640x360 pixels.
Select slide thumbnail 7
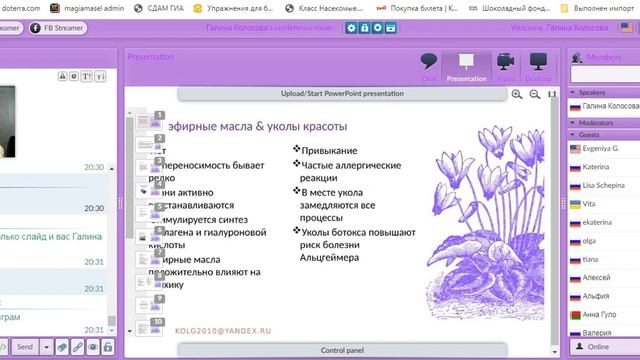tap(149, 259)
